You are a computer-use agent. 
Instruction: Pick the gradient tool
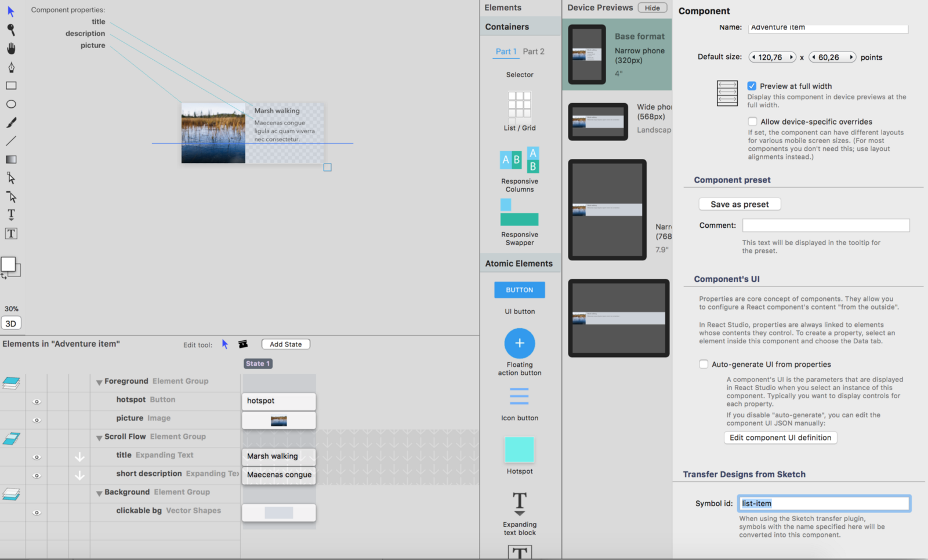tap(11, 159)
